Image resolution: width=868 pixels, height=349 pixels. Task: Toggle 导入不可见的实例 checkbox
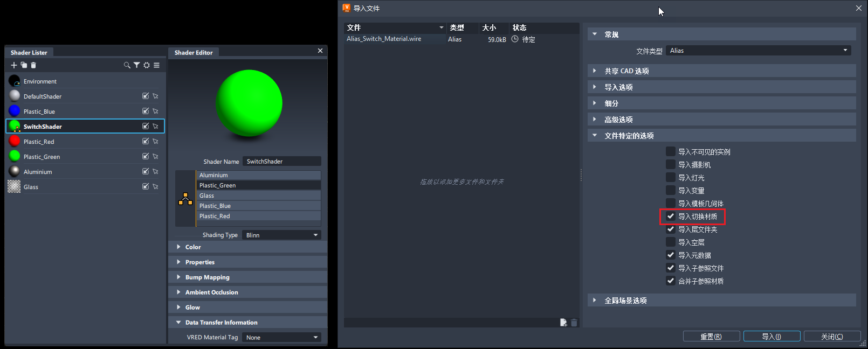tap(671, 151)
